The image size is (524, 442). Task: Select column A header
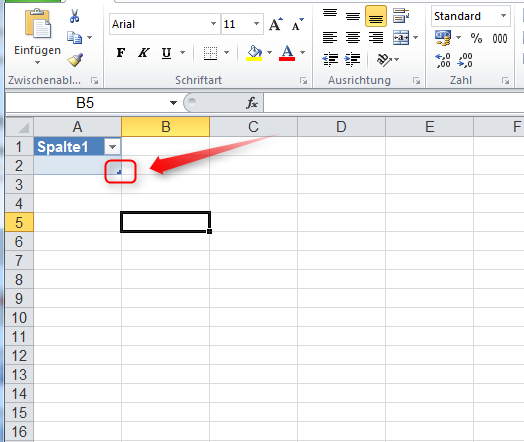click(77, 127)
